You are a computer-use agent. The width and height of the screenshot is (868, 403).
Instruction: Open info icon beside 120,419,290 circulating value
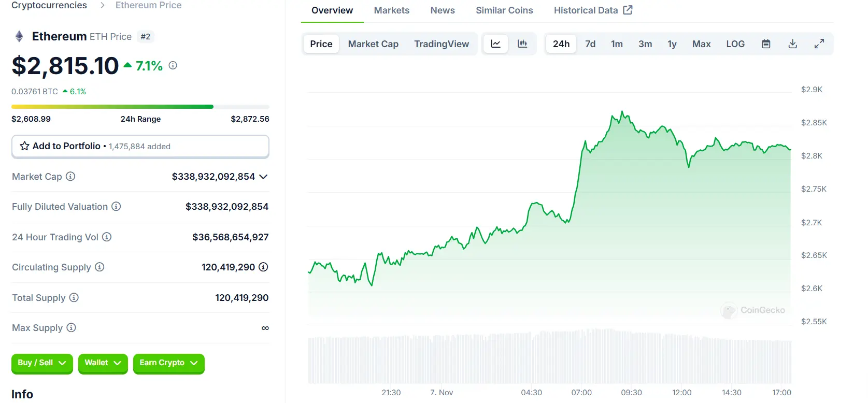point(263,267)
